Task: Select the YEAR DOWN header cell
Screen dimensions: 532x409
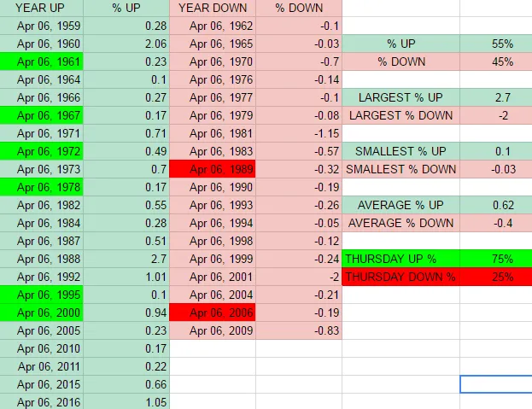Action: coord(213,8)
